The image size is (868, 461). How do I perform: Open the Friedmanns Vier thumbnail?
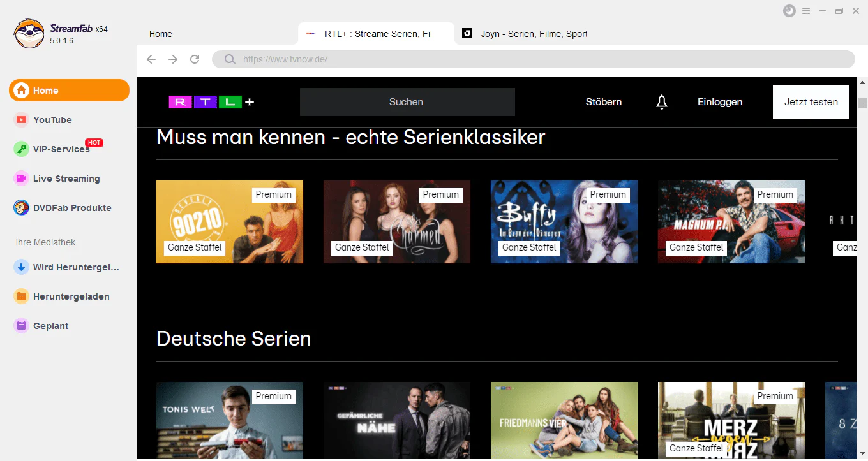(564, 421)
